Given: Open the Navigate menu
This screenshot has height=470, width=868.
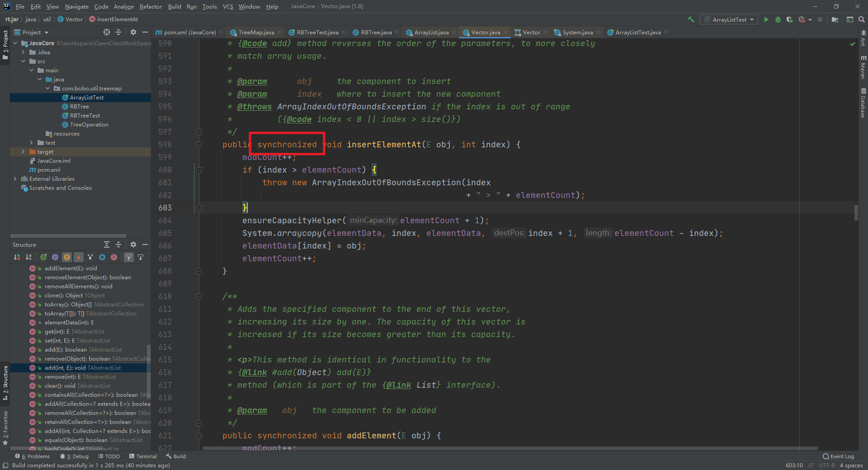Looking at the screenshot, I should click(76, 6).
